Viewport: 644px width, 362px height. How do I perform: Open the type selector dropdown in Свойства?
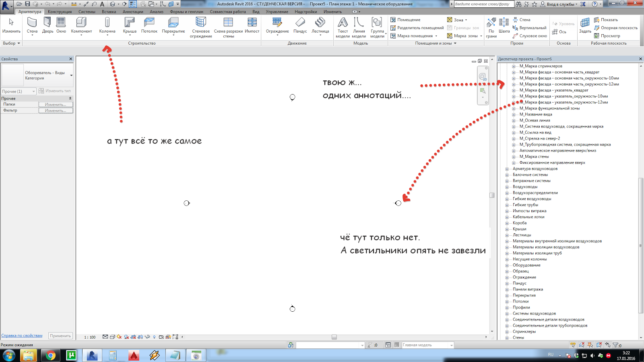click(x=71, y=75)
